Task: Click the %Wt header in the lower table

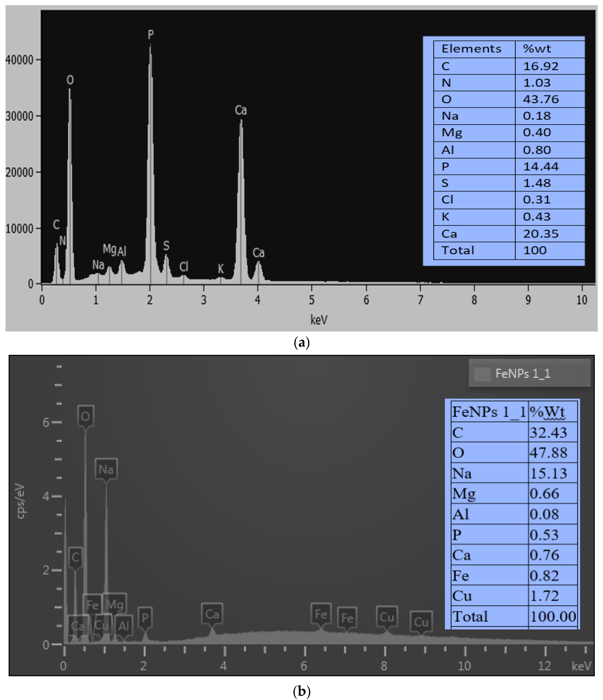Action: (x=547, y=412)
